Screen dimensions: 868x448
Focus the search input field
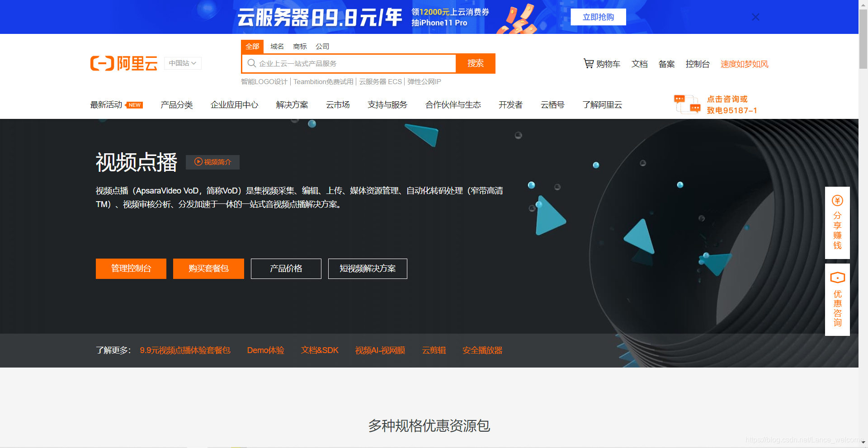pyautogui.click(x=349, y=63)
